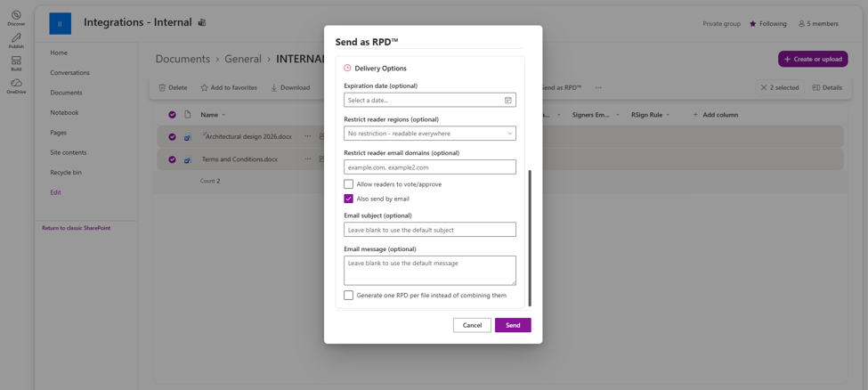Click the dialog vertical scrollbar

click(530, 238)
